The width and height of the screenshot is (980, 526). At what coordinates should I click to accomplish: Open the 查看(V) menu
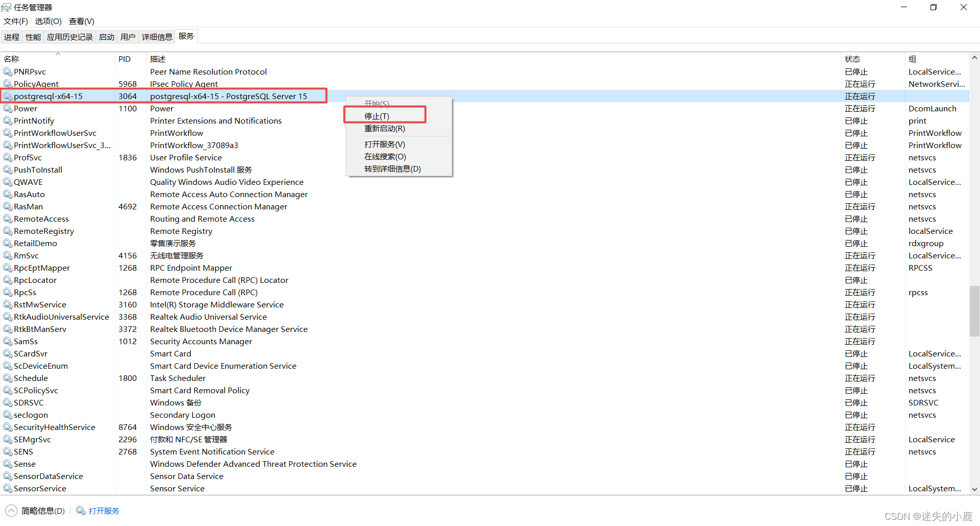[82, 21]
